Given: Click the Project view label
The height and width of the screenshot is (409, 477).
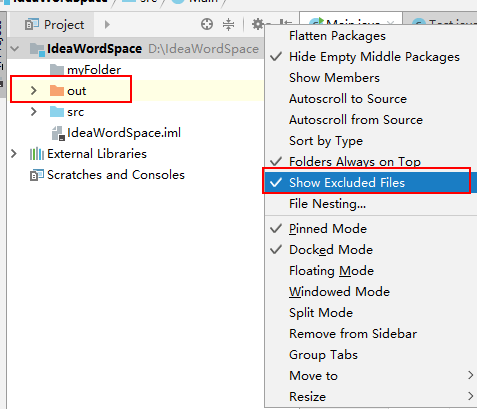Looking at the screenshot, I should [x=64, y=25].
